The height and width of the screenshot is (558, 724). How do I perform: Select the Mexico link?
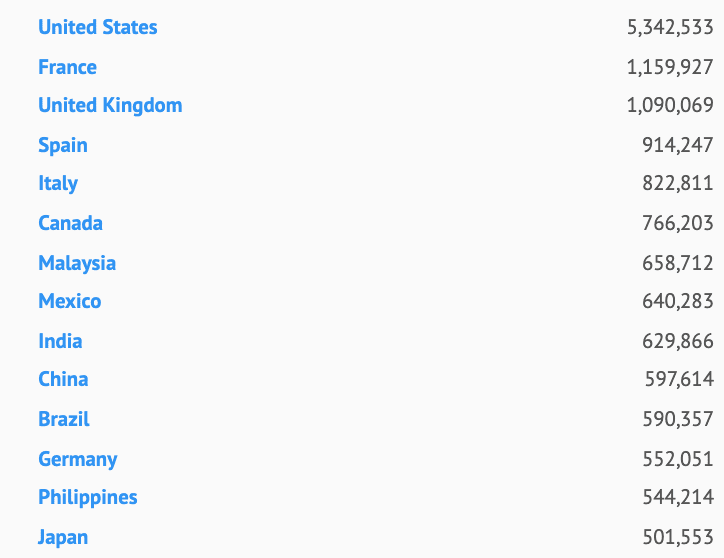coord(69,301)
